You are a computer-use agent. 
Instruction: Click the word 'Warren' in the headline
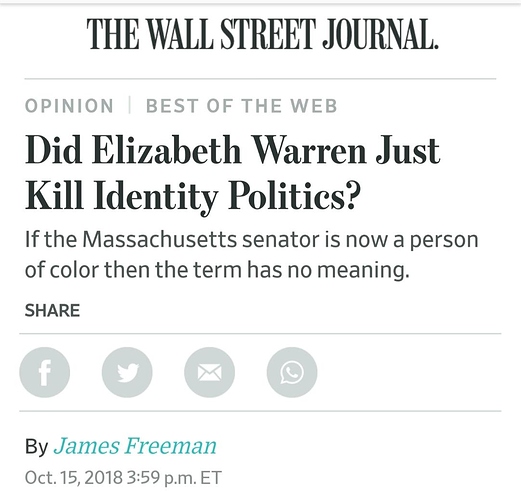tap(309, 150)
